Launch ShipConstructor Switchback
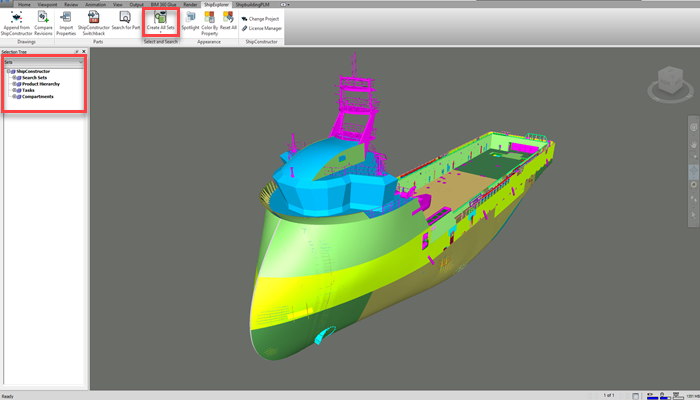This screenshot has height=400, width=700. (95, 18)
